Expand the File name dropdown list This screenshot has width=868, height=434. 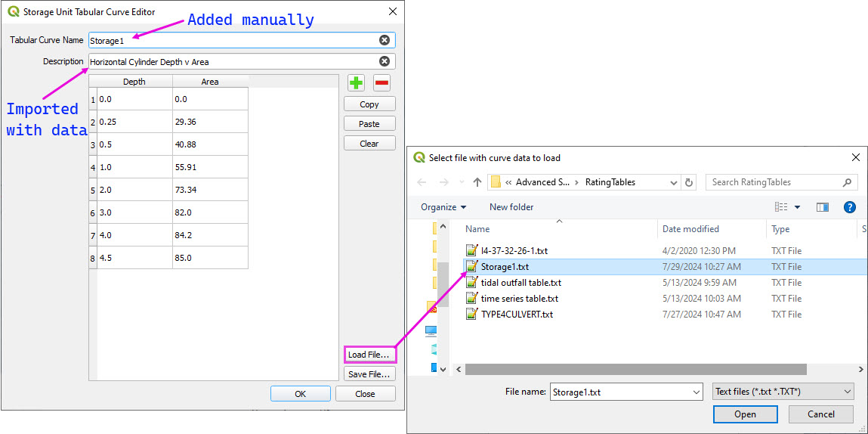pos(696,392)
